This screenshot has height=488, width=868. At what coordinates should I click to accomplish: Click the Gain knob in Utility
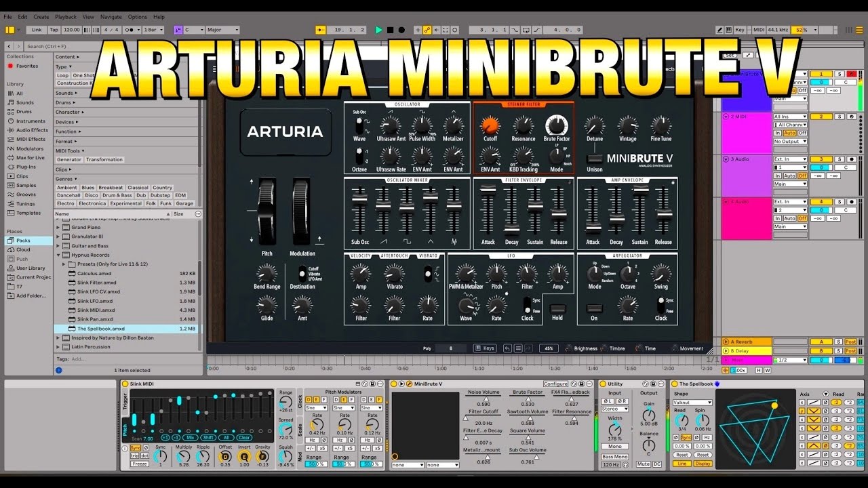[x=649, y=415]
